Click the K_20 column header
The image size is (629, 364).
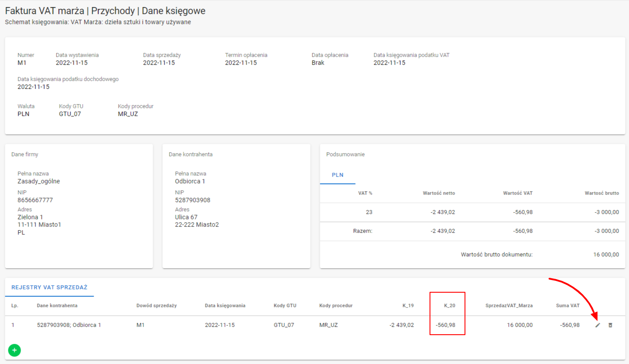450,305
